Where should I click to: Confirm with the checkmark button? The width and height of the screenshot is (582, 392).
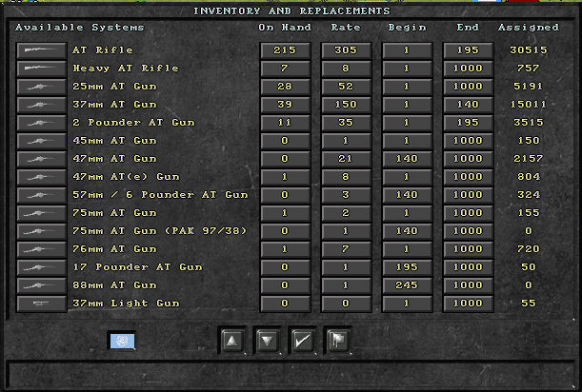tap(303, 340)
